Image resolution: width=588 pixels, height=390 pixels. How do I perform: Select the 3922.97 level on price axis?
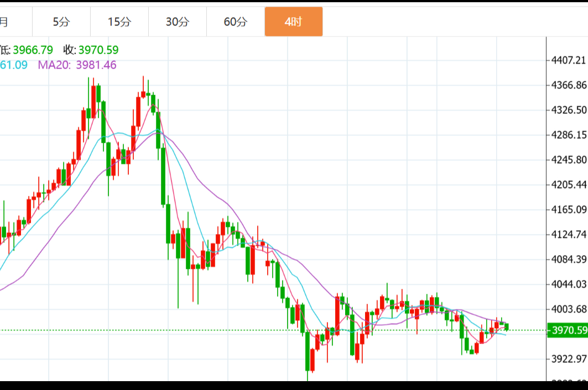point(569,359)
